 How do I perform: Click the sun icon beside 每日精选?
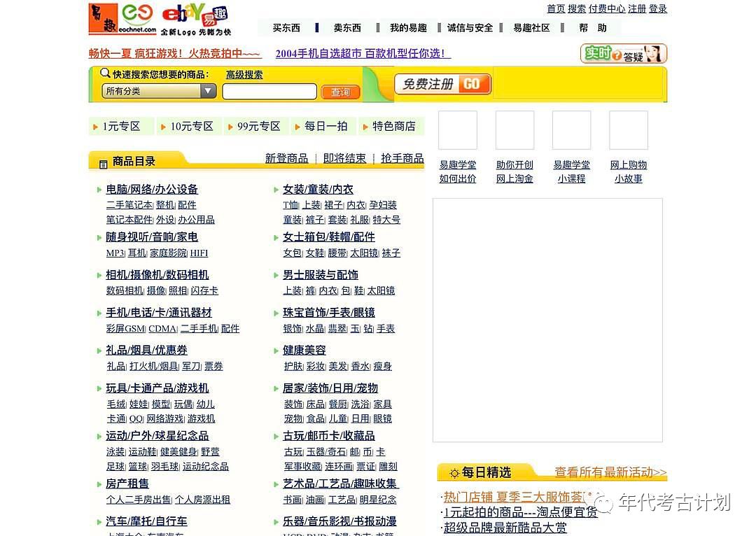coord(454,473)
